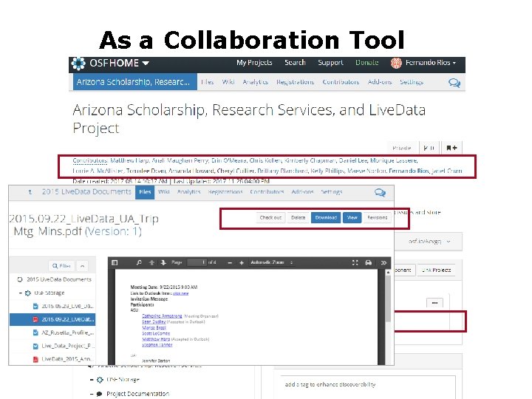The width and height of the screenshot is (532, 399).
Task: Toggle the PDF viewer sidebar
Action: point(115,262)
